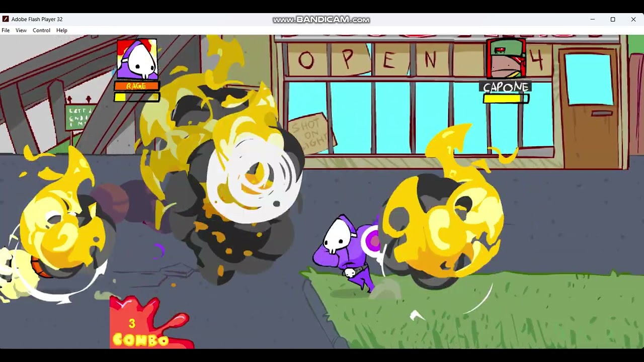Close the Flash Player window

coord(633,19)
